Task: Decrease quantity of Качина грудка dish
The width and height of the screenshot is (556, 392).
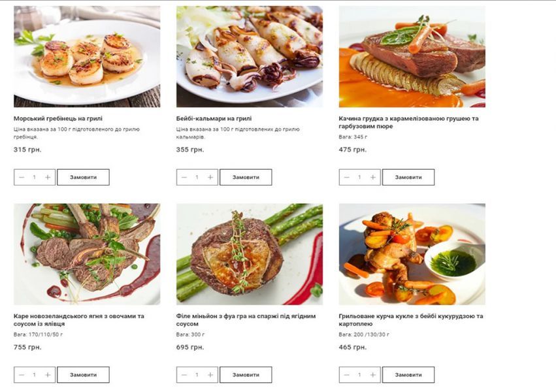Action: tap(347, 177)
